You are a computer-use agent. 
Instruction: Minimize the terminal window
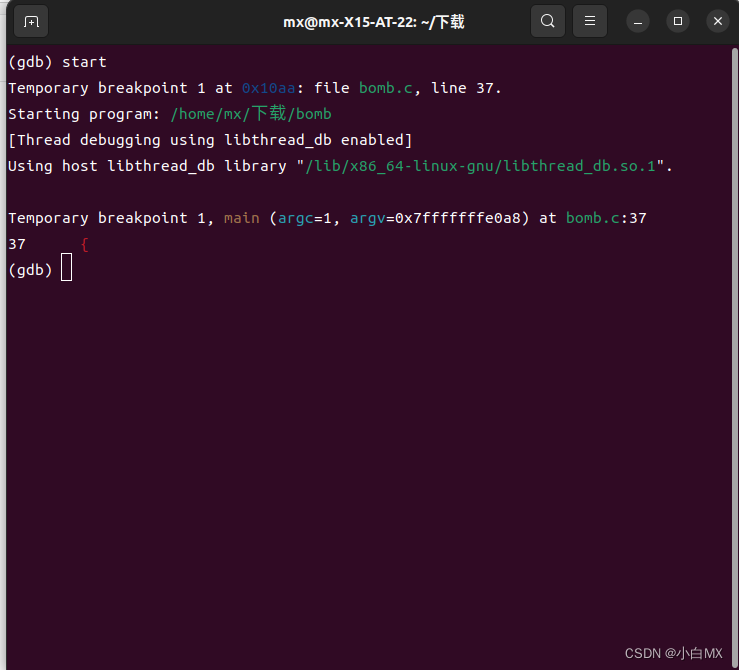tap(638, 22)
